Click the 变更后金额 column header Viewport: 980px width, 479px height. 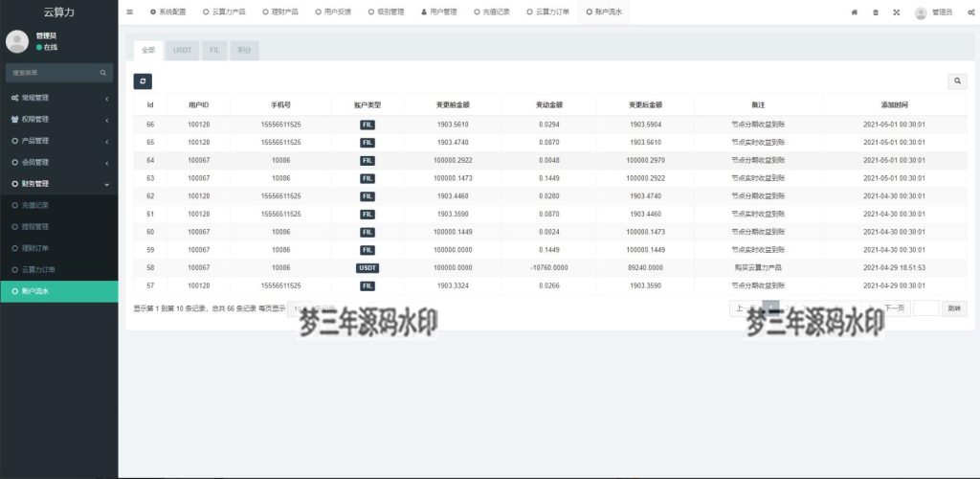tap(646, 105)
